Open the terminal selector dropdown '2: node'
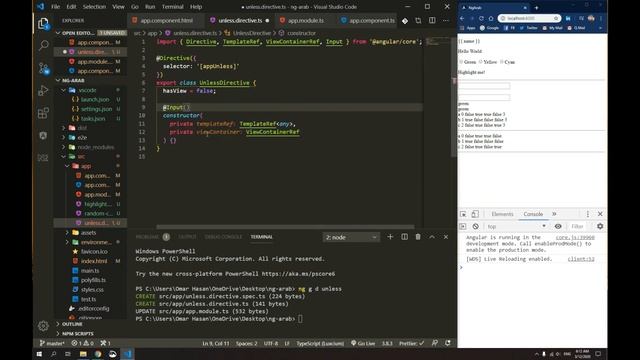Viewport: 640px width, 360px height. coord(351,237)
